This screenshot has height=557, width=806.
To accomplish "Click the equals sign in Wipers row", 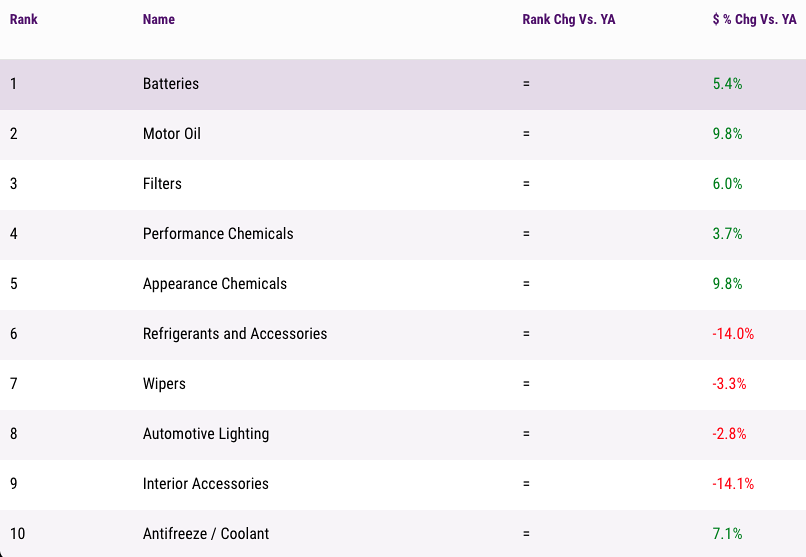I will tap(526, 384).
